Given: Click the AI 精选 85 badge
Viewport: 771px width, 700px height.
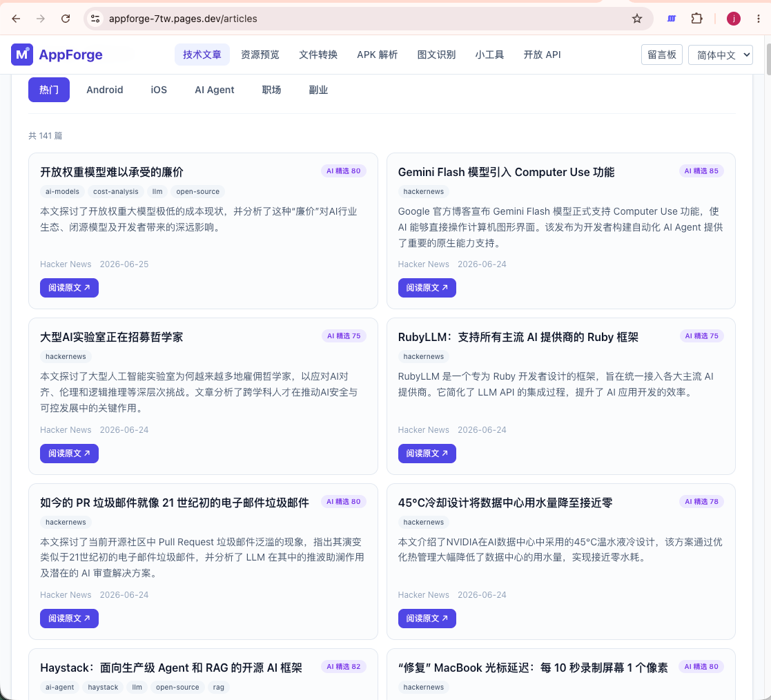Looking at the screenshot, I should [701, 171].
